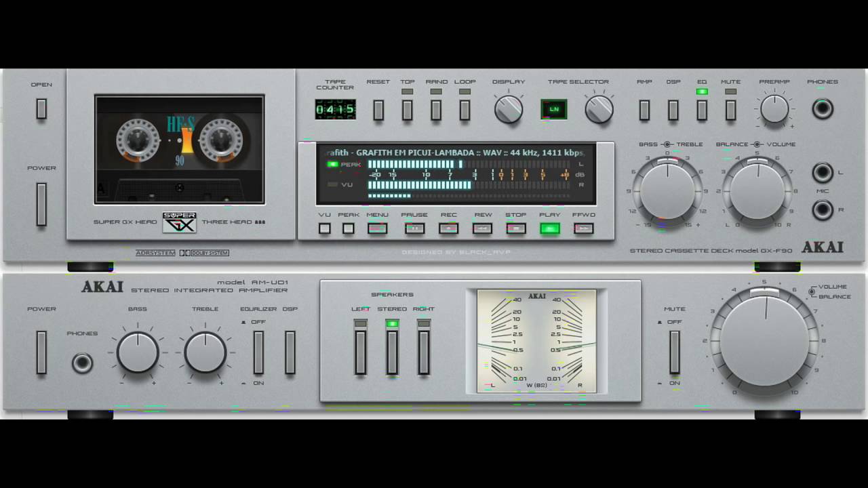
Task: Click the REC record button
Action: 448,228
